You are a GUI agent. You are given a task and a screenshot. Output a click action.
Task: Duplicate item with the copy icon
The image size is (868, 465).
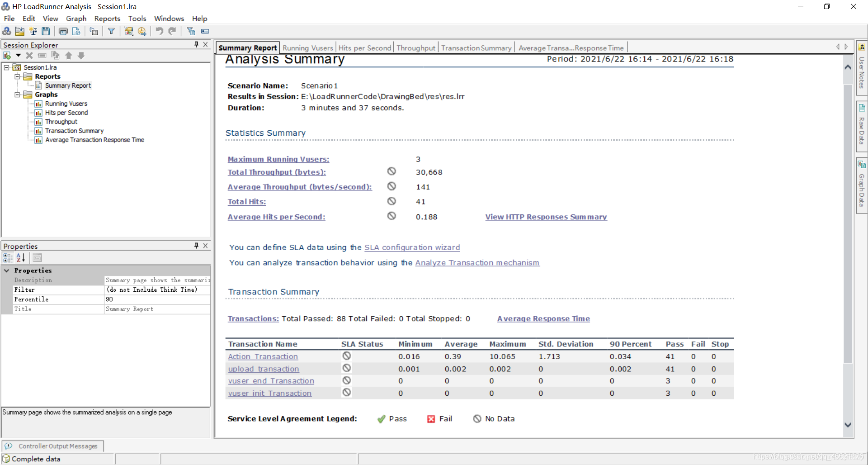(55, 56)
